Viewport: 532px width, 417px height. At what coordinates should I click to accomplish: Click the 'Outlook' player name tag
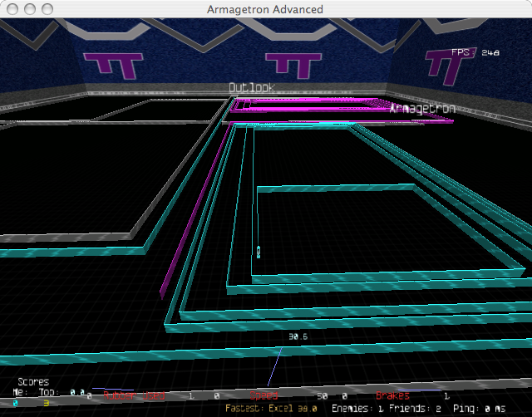pyautogui.click(x=252, y=88)
